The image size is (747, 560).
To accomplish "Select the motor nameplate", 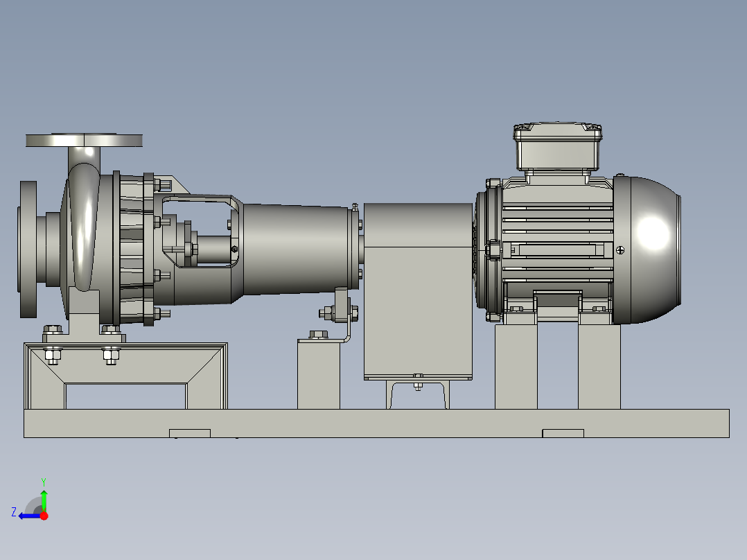I will tap(557, 250).
